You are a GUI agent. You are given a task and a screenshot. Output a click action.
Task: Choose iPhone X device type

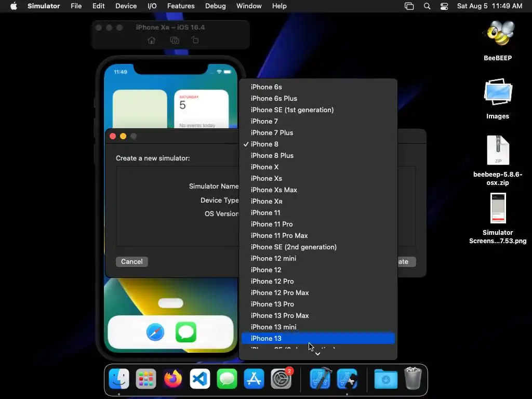(318, 167)
